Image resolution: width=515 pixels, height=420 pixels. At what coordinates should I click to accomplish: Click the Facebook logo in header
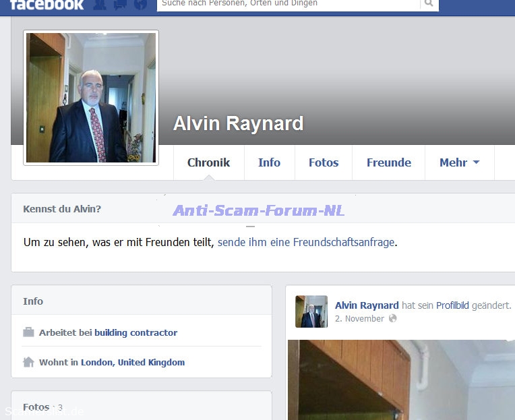pos(47,4)
